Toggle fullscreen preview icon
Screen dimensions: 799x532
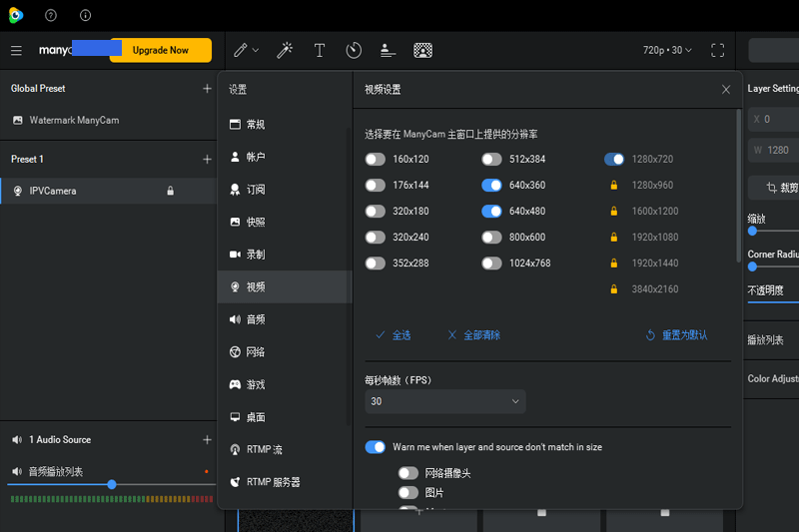click(x=717, y=50)
